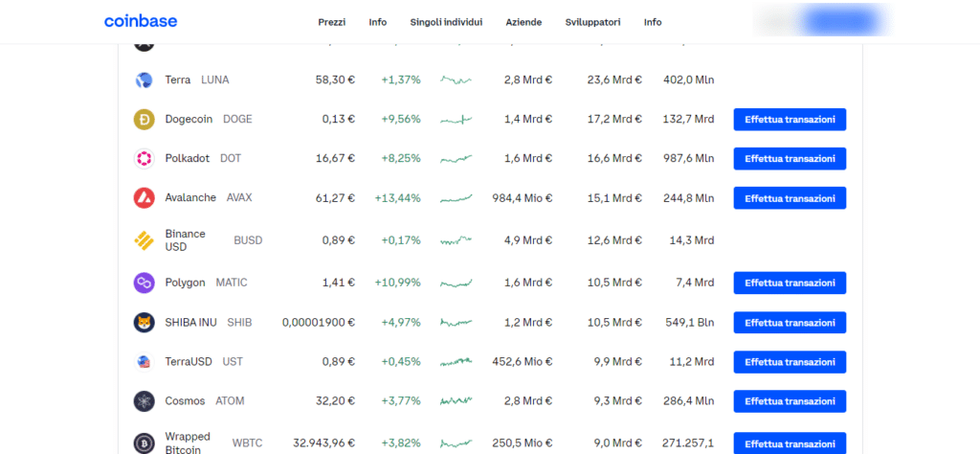The height and width of the screenshot is (454, 980).
Task: Open the Binance USD asset name link
Action: click(185, 240)
